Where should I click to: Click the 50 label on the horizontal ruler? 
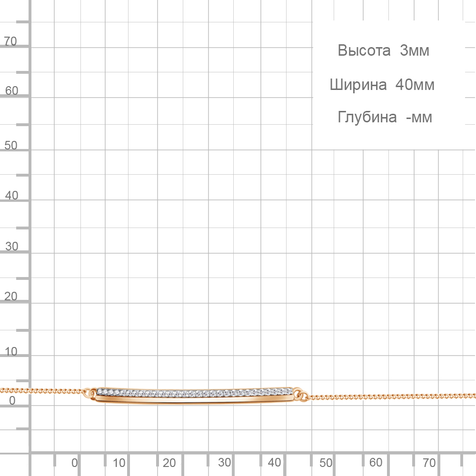point(326,463)
